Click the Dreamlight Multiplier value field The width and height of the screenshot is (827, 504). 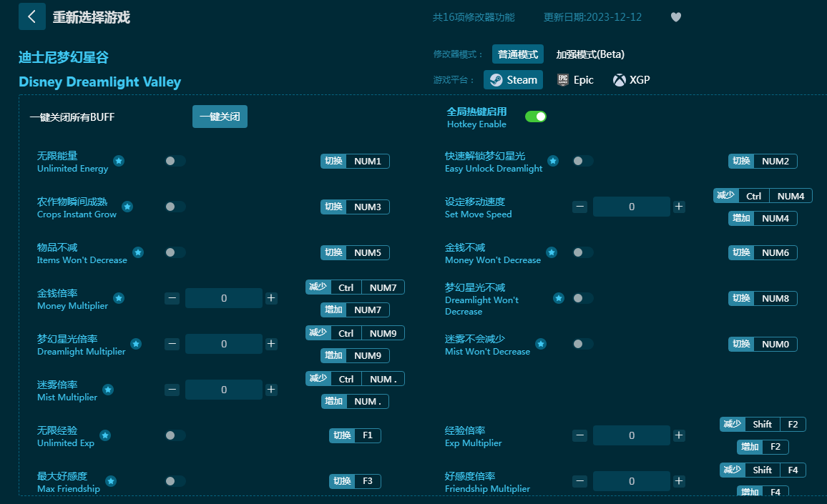coord(224,345)
